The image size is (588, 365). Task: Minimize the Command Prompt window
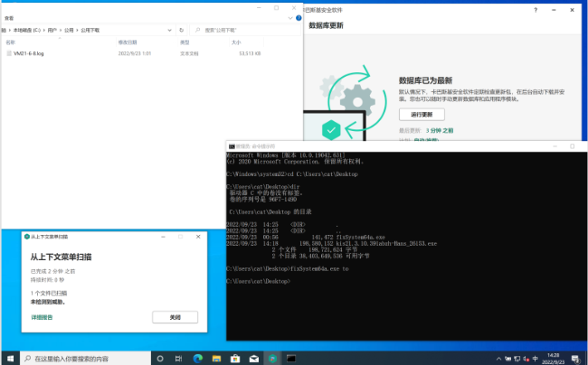[555, 146]
